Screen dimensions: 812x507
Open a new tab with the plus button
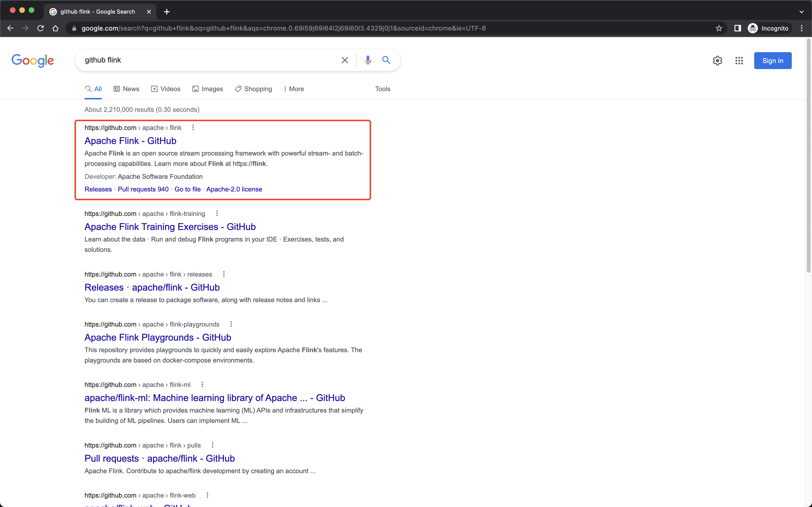(167, 12)
